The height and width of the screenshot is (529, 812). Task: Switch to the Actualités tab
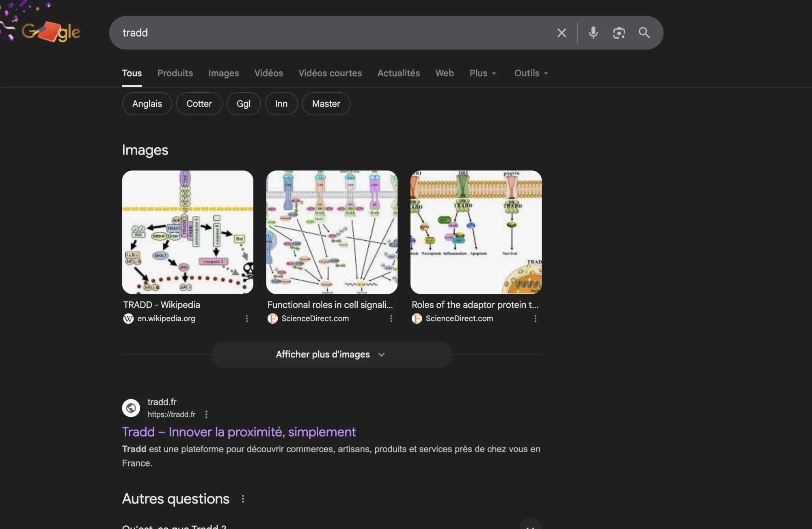pos(398,73)
